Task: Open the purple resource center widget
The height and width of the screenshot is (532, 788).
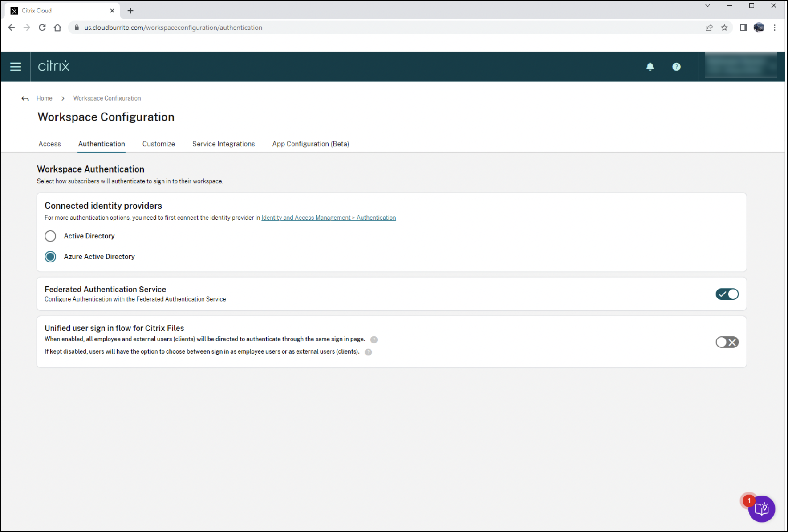Action: pos(761,508)
